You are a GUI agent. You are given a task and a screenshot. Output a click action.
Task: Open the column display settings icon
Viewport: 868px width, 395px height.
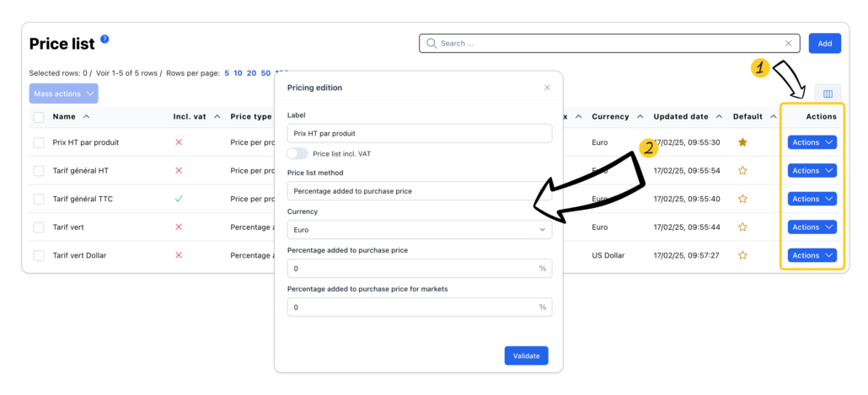click(827, 93)
